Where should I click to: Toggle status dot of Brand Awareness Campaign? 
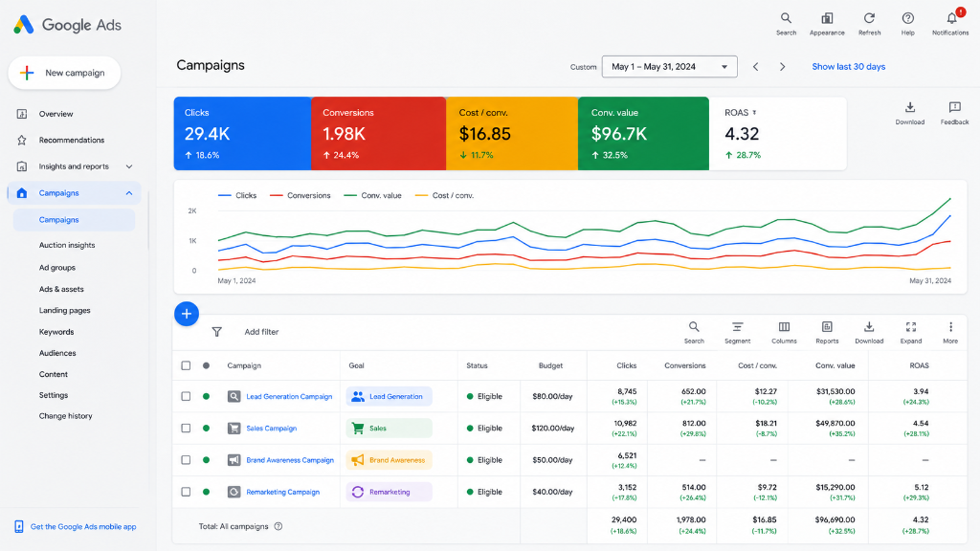[x=207, y=460]
